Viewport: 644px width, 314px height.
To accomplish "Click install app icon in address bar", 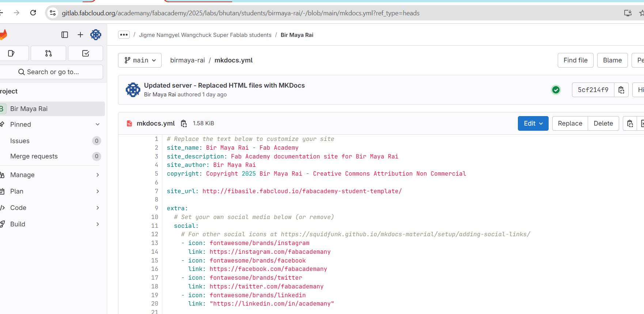I will pyautogui.click(x=628, y=13).
